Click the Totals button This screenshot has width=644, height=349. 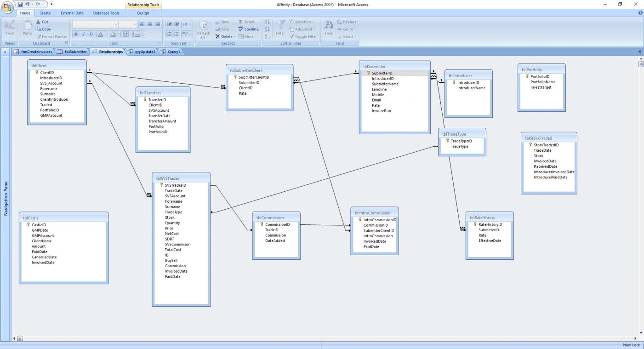point(246,22)
